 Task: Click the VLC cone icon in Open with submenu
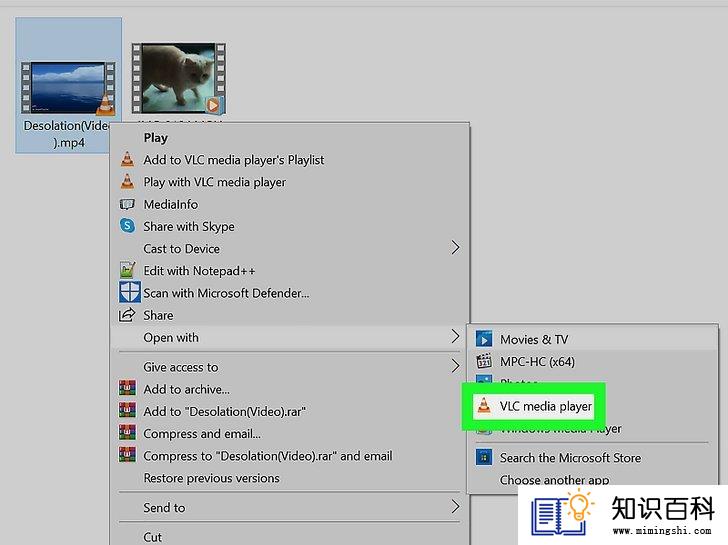484,406
